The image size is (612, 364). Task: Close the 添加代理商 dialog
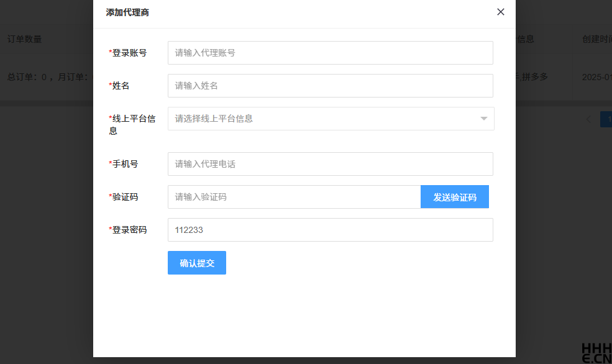pos(500,12)
